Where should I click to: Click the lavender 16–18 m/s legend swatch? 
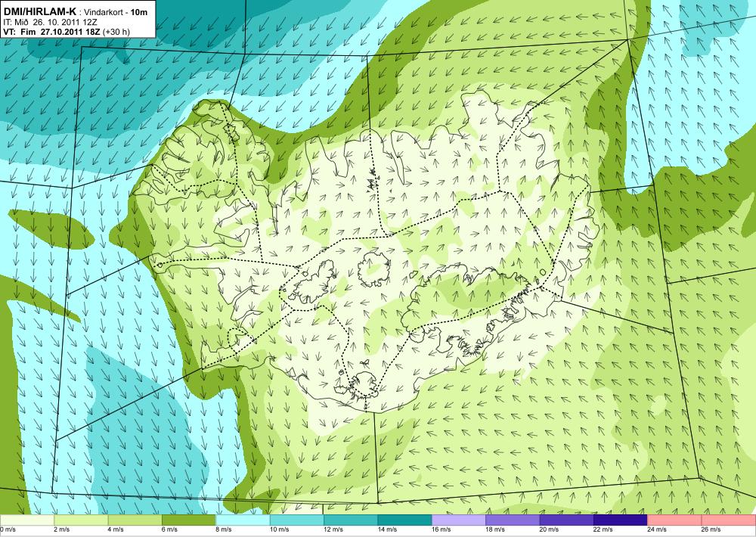point(459,520)
